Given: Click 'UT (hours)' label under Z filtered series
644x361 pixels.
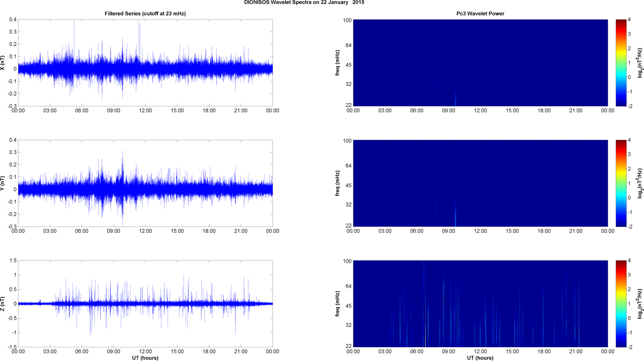Looking at the screenshot, I should (145, 358).
